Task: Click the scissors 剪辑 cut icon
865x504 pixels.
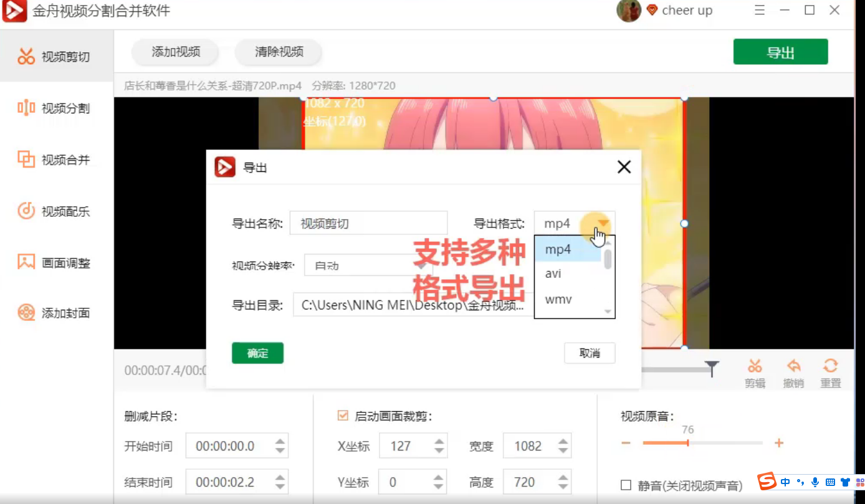Action: [x=755, y=366]
